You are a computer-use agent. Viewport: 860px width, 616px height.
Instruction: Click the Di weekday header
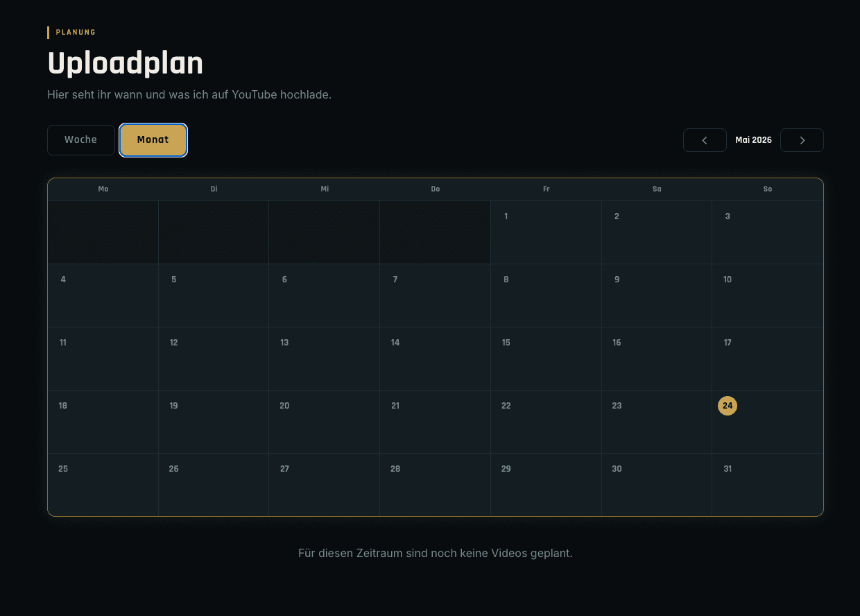pos(214,189)
